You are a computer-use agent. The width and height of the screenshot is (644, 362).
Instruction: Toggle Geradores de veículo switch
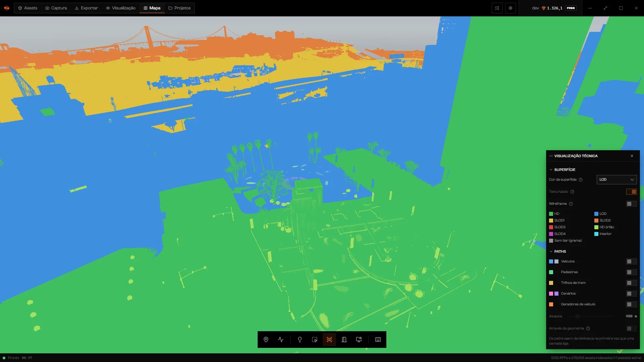(631, 304)
